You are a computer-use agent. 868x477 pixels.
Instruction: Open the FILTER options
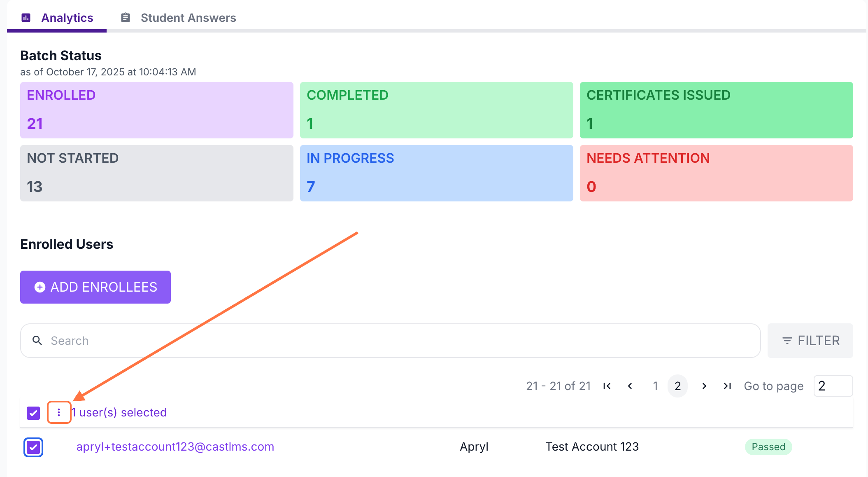click(x=810, y=341)
